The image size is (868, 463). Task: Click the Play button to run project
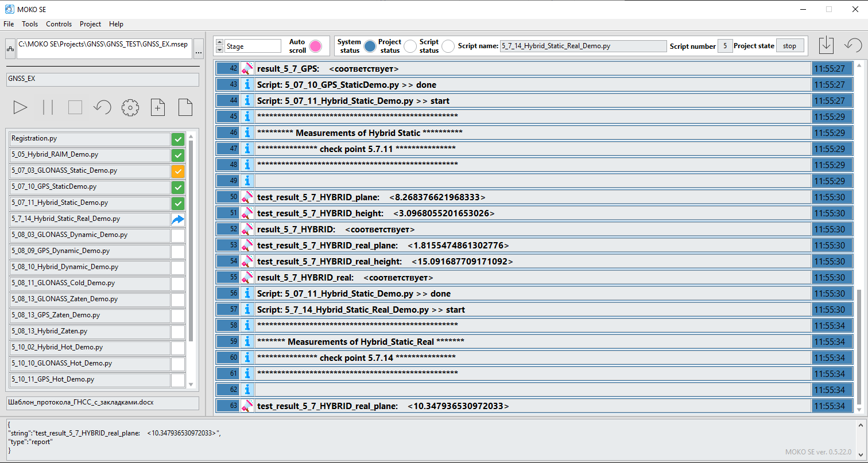[x=20, y=107]
